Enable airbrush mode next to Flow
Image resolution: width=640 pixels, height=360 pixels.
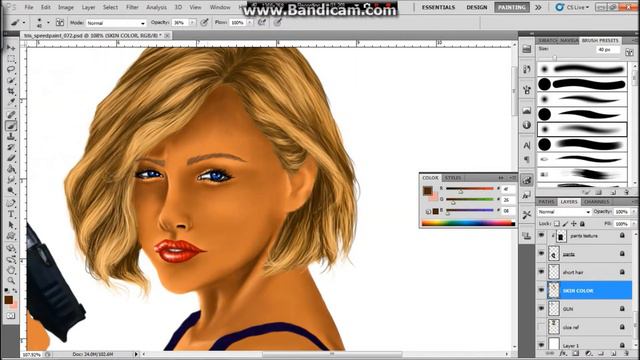click(262, 23)
